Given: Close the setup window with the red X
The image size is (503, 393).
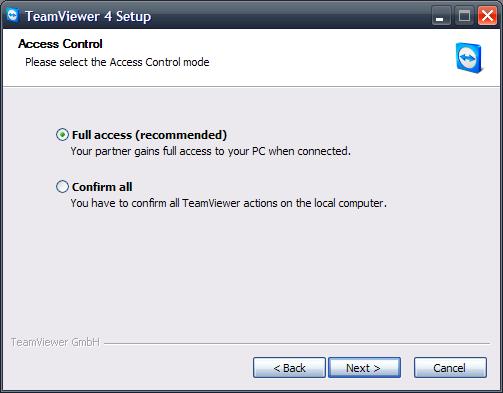Looking at the screenshot, I should click(487, 16).
